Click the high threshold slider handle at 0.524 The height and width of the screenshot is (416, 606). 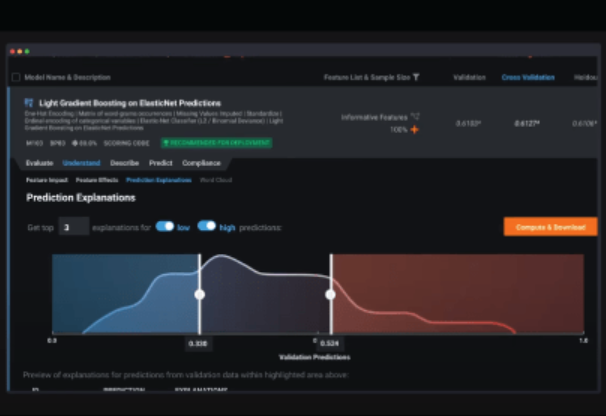point(330,295)
